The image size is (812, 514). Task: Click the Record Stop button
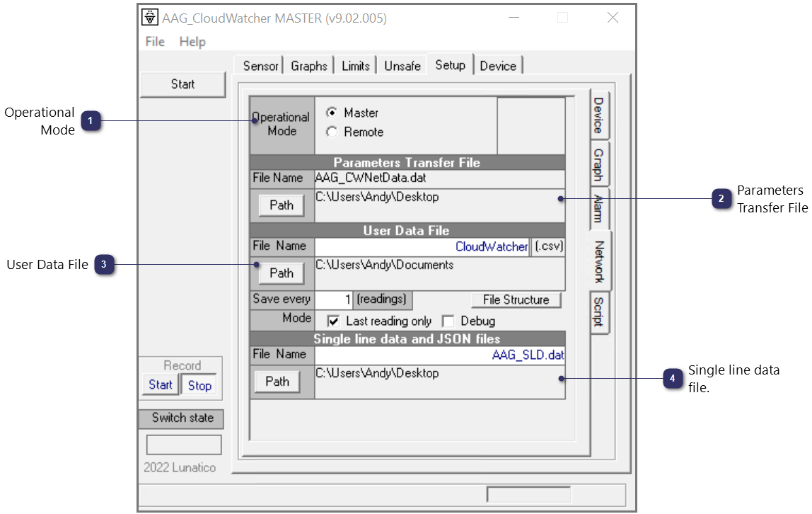click(x=199, y=385)
